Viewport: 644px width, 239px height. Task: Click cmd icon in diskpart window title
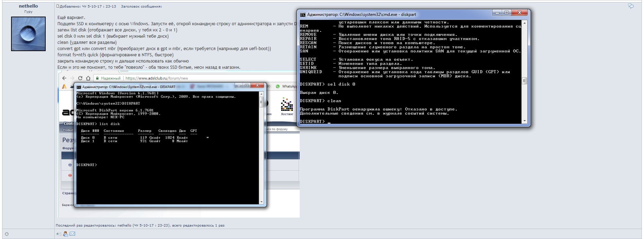303,15
